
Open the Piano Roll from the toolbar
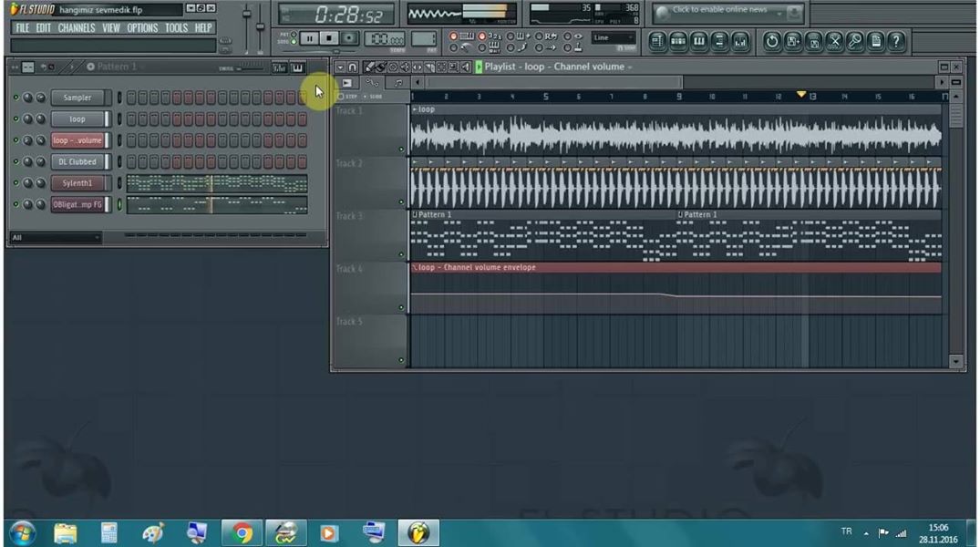coord(698,42)
